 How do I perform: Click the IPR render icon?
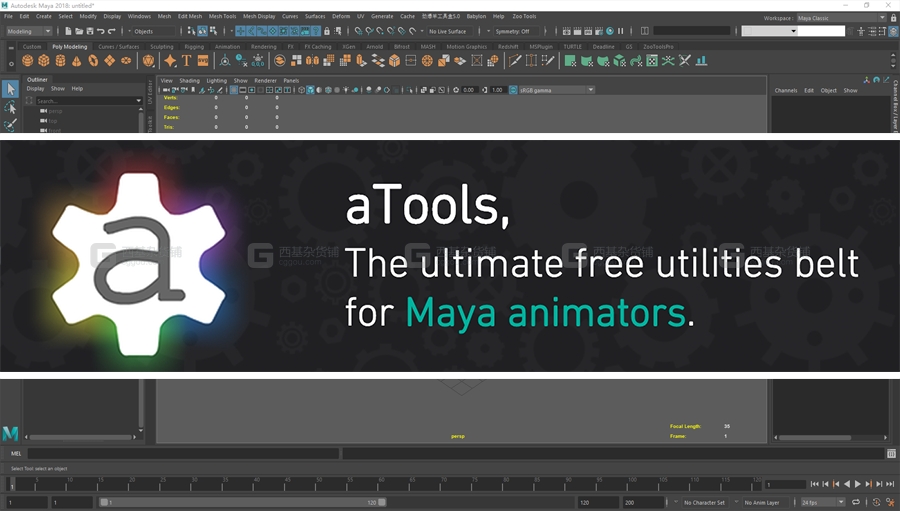tap(588, 31)
